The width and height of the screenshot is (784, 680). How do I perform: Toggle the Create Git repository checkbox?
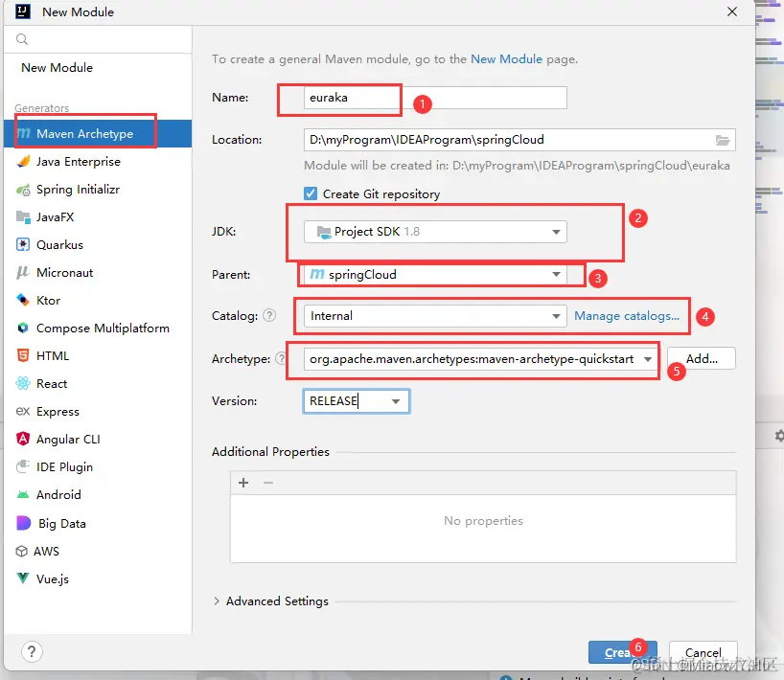[x=311, y=193]
